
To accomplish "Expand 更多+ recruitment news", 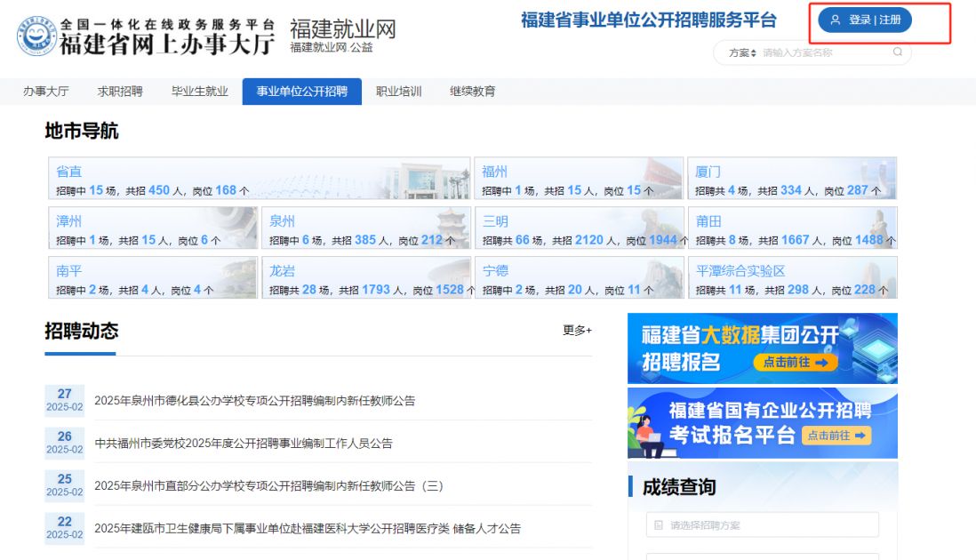I will pos(576,331).
